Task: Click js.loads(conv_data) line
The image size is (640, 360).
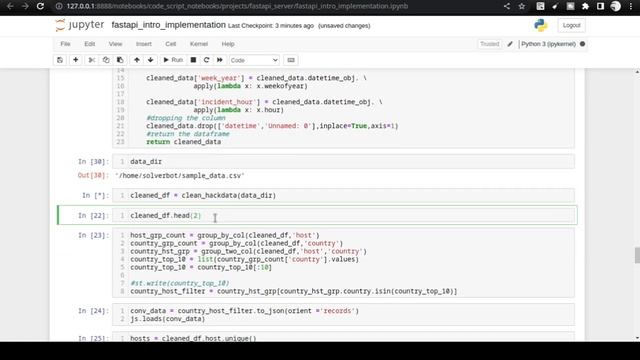Action: tap(167, 319)
